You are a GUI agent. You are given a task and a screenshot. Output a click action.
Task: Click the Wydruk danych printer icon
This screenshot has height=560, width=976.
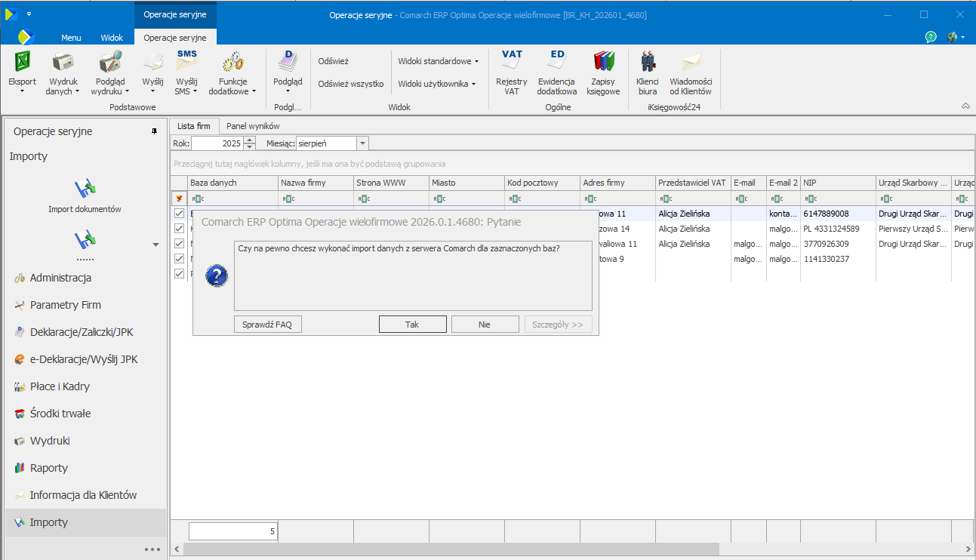[x=63, y=61]
